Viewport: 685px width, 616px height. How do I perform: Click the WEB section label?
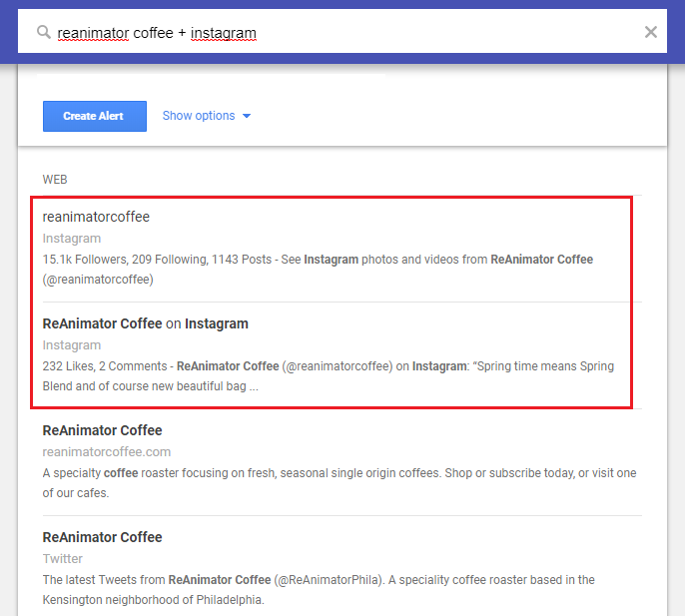coord(55,180)
